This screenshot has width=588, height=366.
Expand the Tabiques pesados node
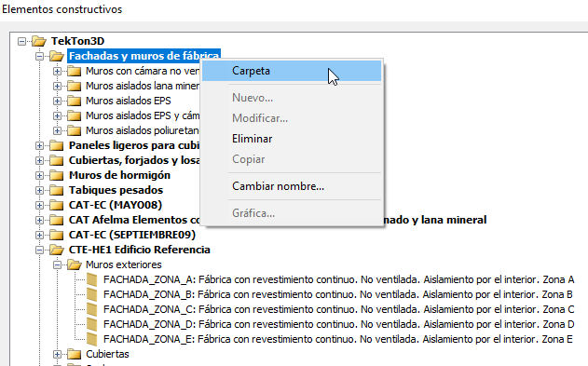coord(40,190)
